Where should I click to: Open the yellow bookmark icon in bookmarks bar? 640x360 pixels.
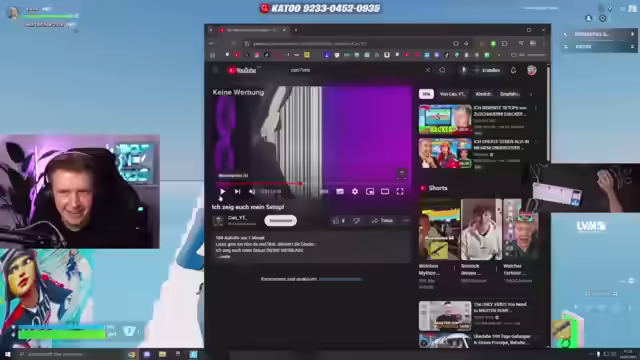(307, 55)
